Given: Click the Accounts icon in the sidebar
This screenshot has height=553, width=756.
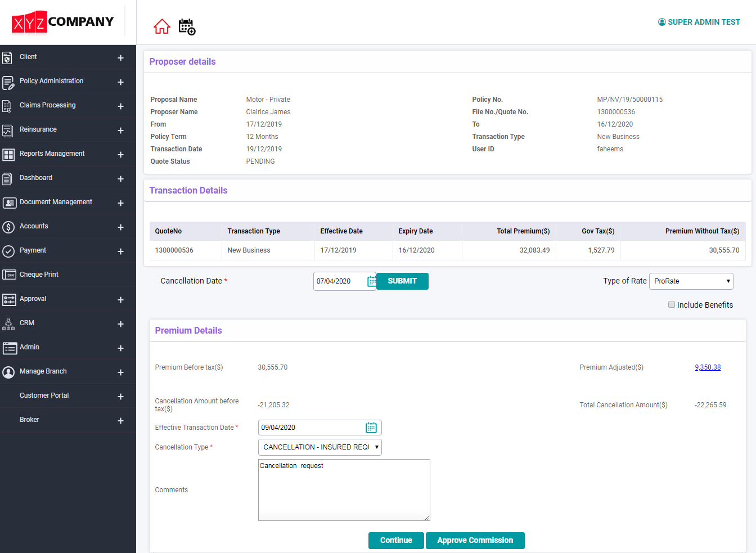Looking at the screenshot, I should pyautogui.click(x=8, y=226).
